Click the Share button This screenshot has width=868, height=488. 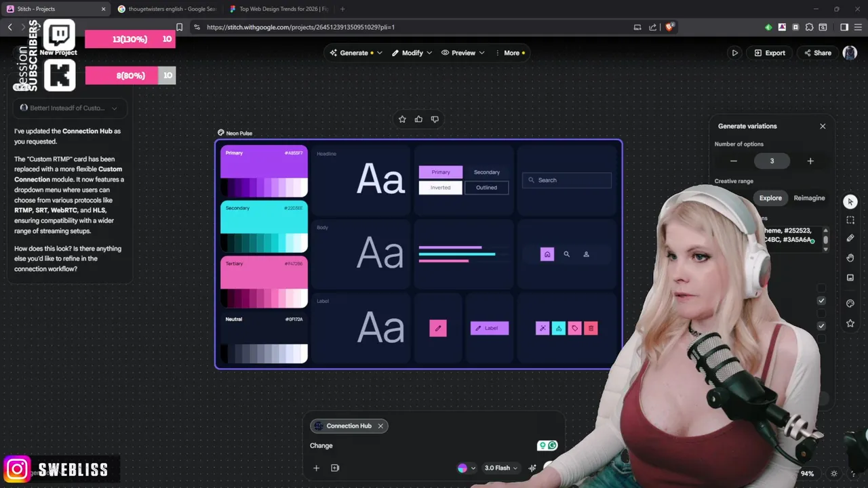tap(817, 53)
